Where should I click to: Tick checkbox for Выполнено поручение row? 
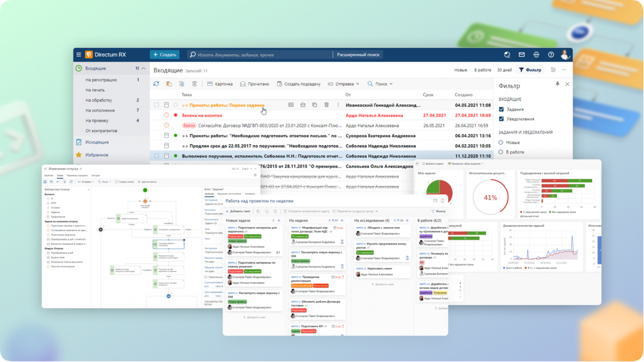pos(156,156)
